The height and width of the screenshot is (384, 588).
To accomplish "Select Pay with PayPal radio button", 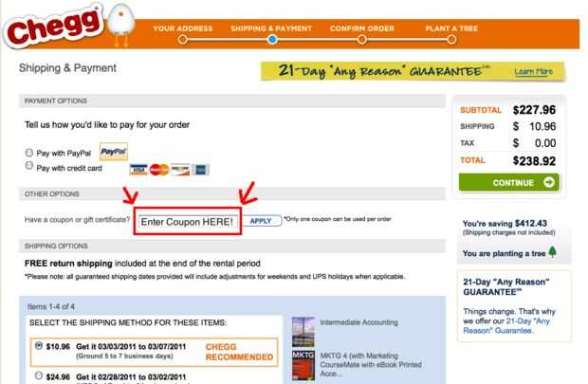I will pos(28,153).
